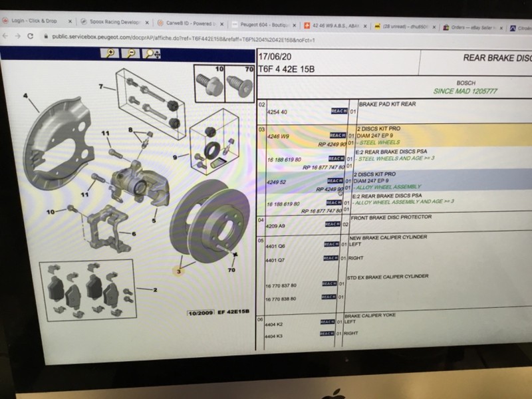Screen dimensions: 532x399
Task: Click the browser back arrow
Action: [5, 35]
